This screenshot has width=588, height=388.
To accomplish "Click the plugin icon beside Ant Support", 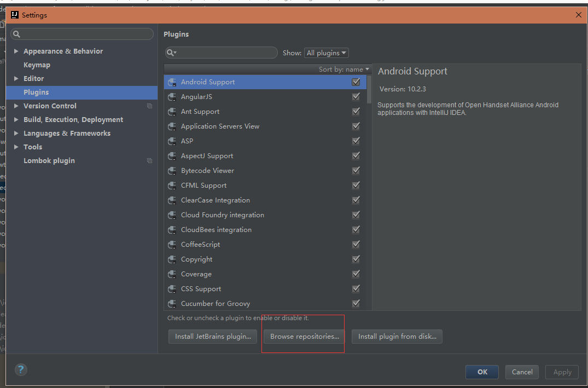I will (172, 112).
